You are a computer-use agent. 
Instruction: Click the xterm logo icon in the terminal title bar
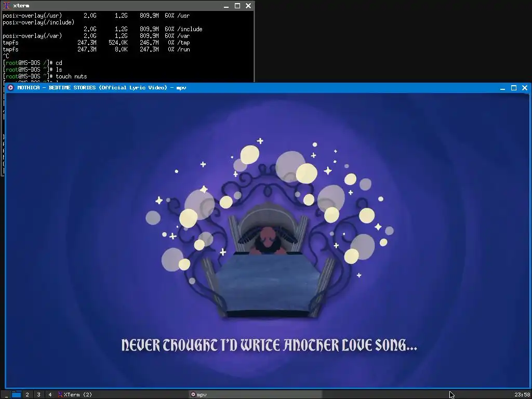pos(6,6)
